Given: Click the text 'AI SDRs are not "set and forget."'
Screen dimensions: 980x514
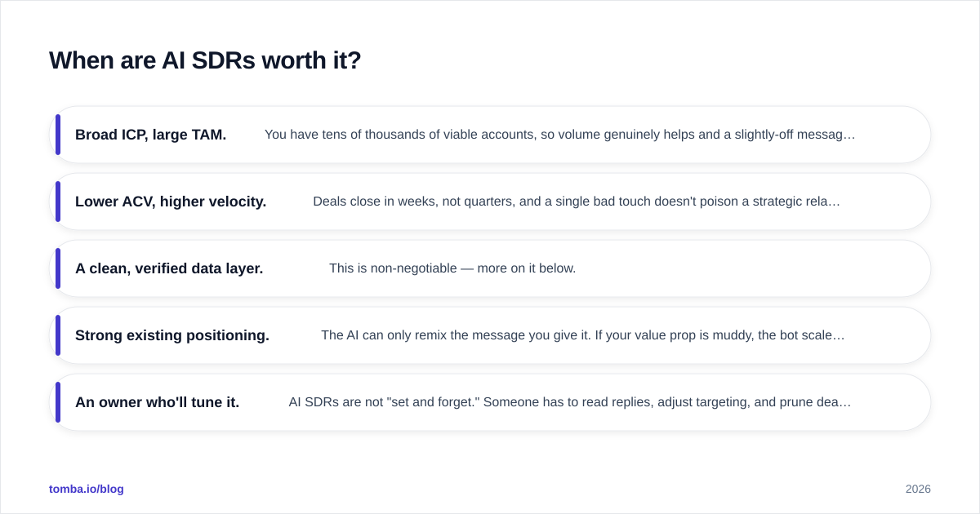Looking at the screenshot, I should click(384, 402).
